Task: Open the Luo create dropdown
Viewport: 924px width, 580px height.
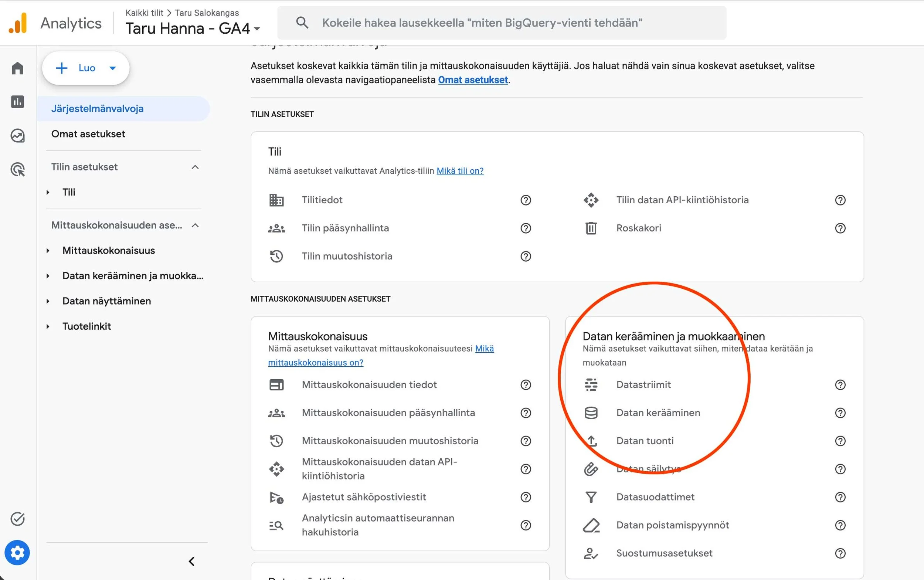Action: pyautogui.click(x=85, y=68)
